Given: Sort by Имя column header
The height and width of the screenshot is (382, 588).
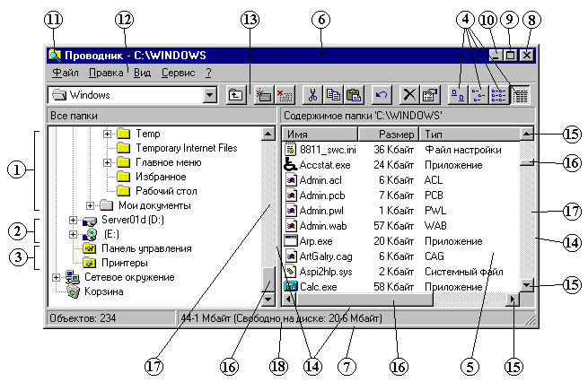Looking at the screenshot, I should coord(320,135).
